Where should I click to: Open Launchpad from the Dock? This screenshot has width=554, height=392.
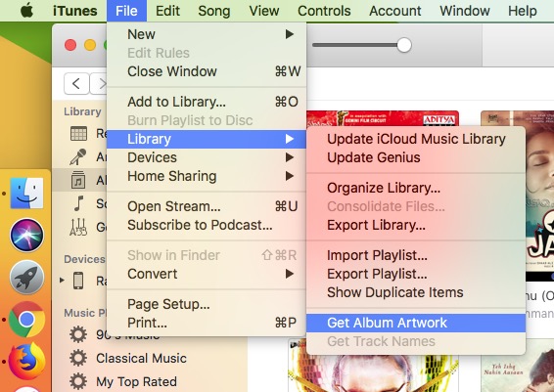point(26,278)
